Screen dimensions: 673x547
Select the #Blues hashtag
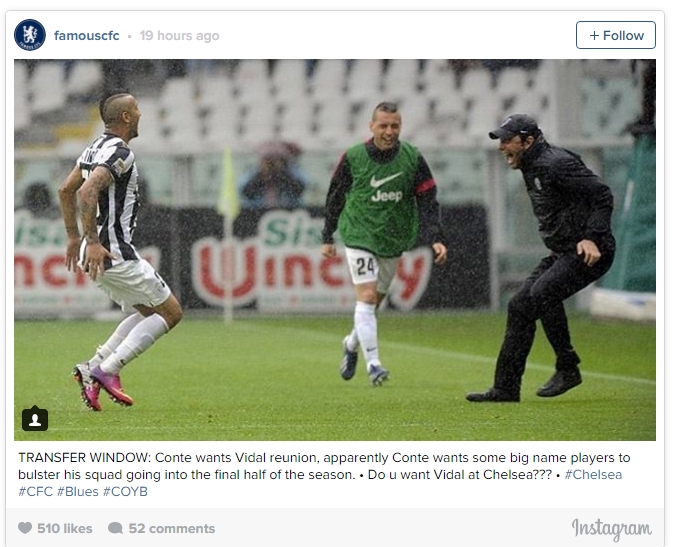78,491
